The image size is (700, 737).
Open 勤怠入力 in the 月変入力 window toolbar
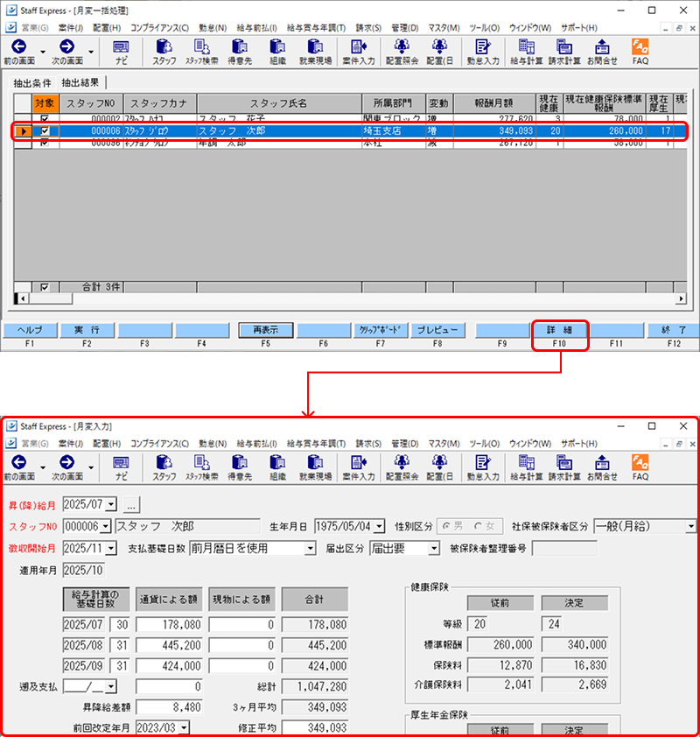[483, 467]
